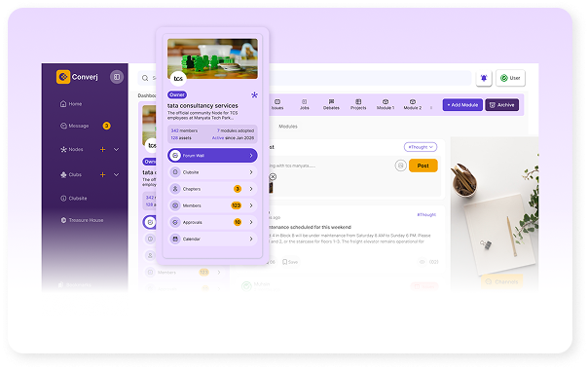Open Nodes in the sidebar
This screenshot has height=369, width=588.
(x=72, y=149)
